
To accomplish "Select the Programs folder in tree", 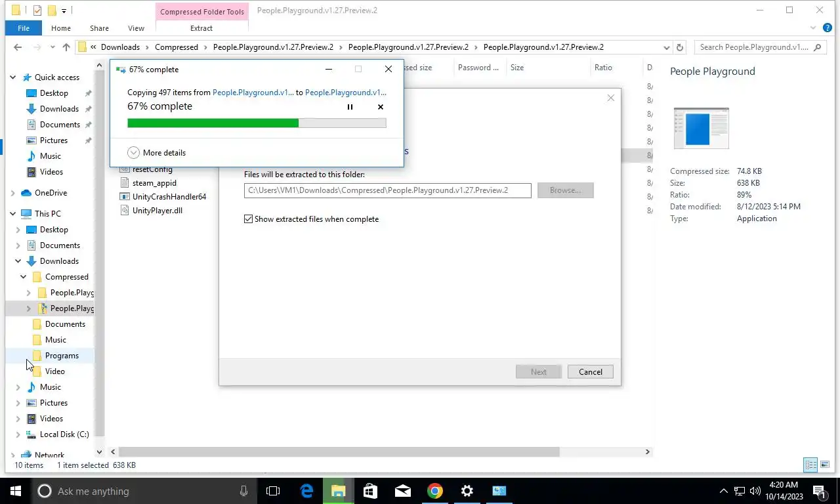I will point(62,356).
